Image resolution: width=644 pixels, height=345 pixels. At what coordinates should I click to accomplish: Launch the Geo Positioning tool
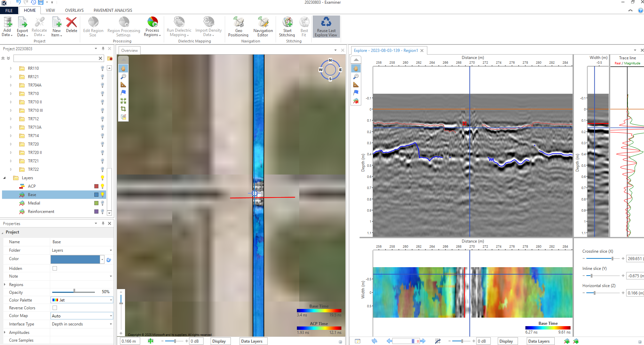click(x=238, y=27)
